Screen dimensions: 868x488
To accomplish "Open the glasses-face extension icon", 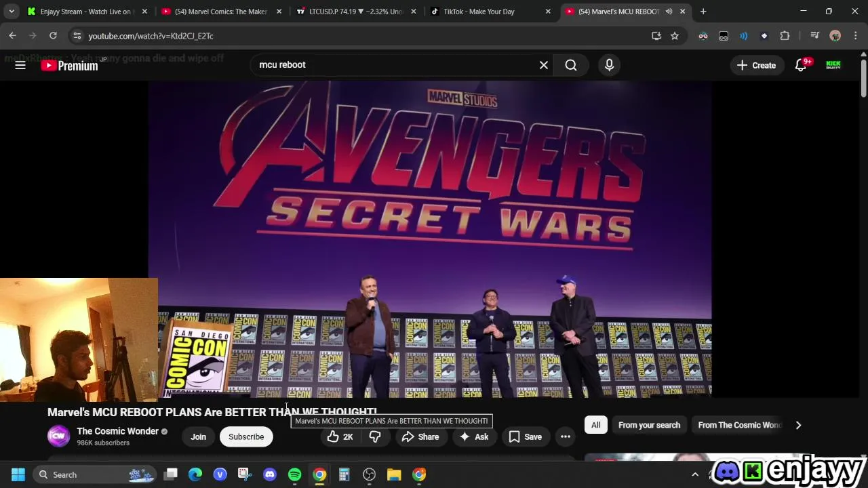I will [x=703, y=36].
